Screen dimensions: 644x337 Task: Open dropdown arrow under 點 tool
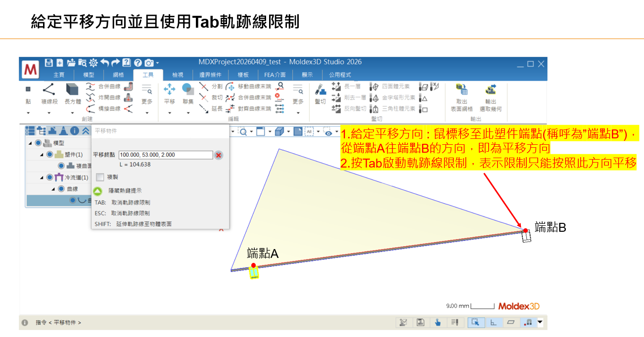(28, 113)
